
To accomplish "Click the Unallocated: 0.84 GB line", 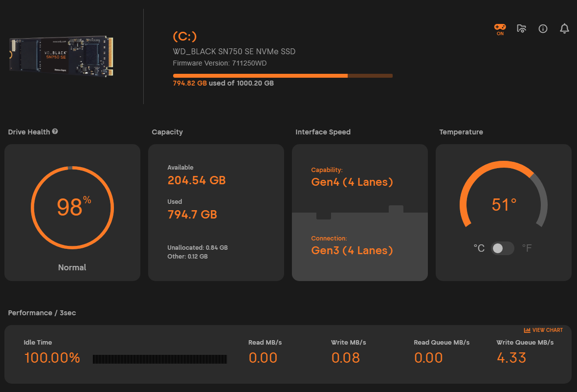I will 198,247.
